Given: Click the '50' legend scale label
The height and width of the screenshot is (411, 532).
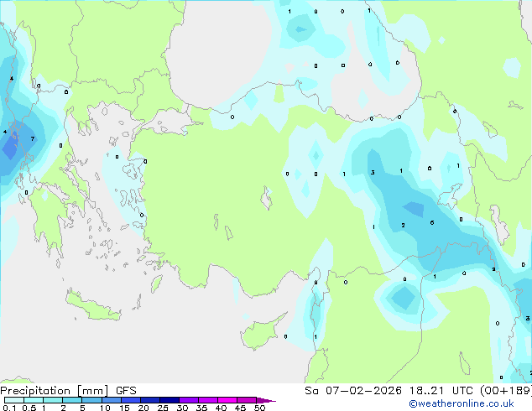Looking at the screenshot, I should tap(259, 408).
